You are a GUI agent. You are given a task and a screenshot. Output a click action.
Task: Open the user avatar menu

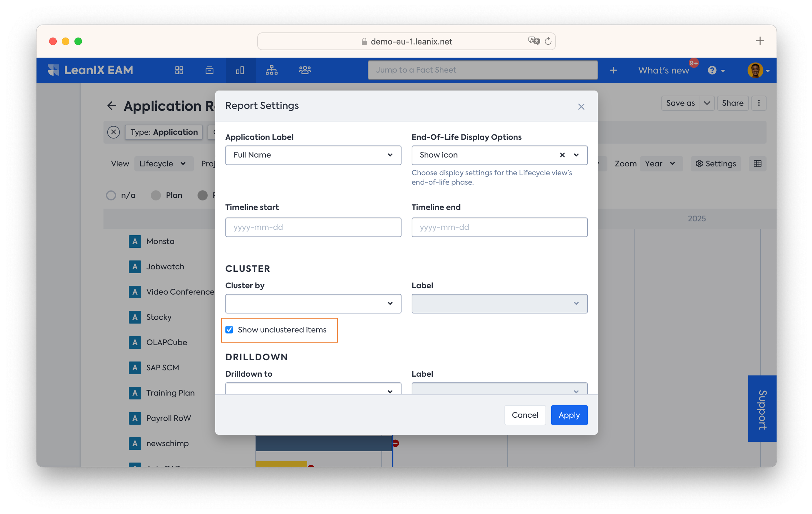759,70
